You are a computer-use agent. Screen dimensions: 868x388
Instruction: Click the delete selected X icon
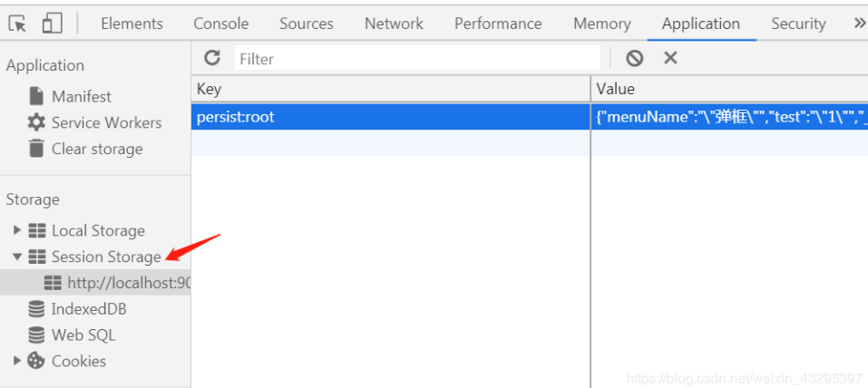click(670, 58)
